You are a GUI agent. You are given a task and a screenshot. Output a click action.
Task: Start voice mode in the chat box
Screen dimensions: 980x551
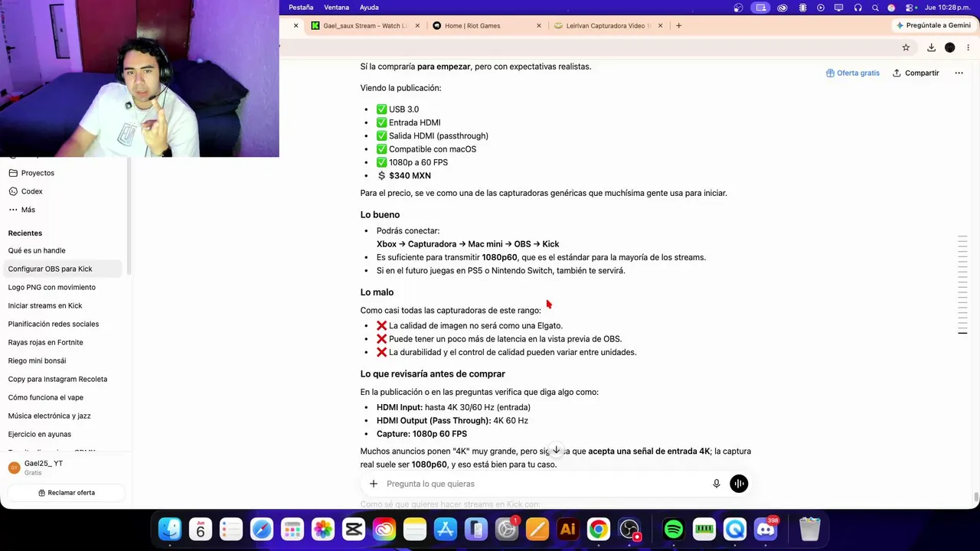pos(739,484)
